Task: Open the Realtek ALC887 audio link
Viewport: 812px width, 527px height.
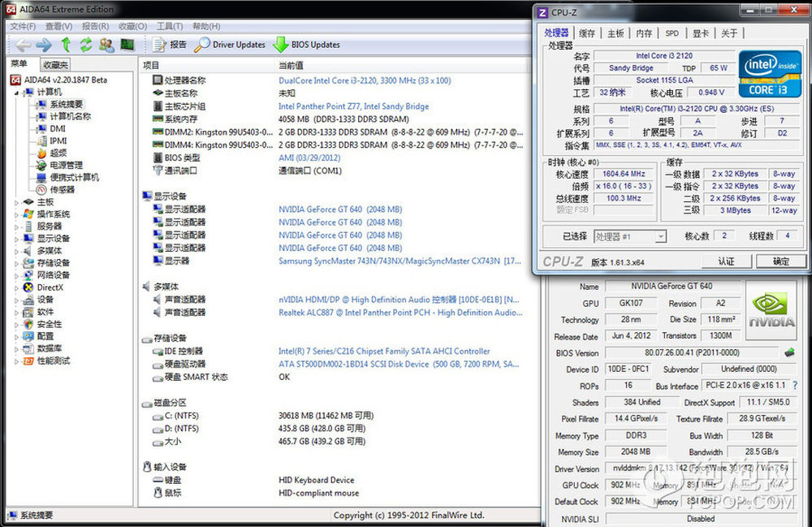Action: click(400, 312)
